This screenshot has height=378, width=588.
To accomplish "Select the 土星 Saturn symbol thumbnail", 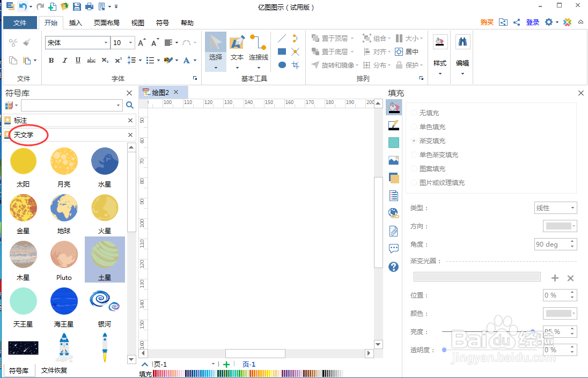I will [104, 254].
